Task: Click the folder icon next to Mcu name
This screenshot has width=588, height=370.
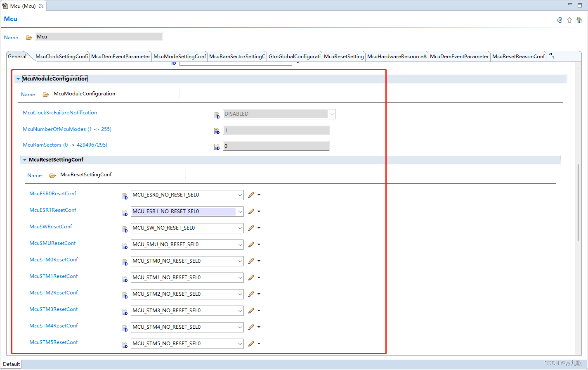Action: [29, 38]
